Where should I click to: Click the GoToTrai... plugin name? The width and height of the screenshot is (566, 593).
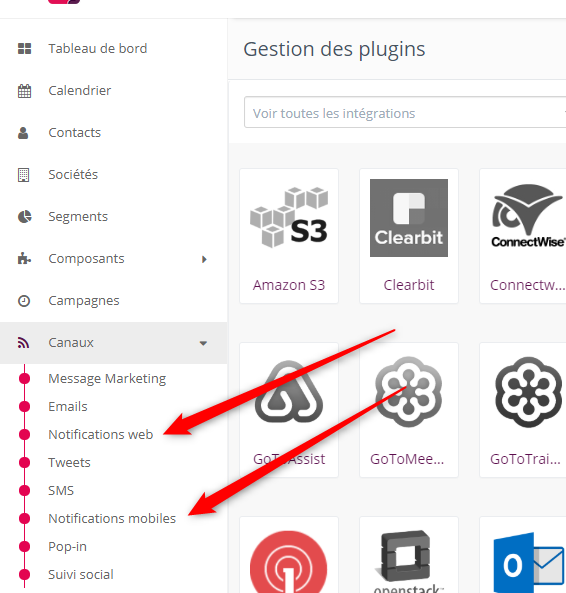click(x=525, y=459)
